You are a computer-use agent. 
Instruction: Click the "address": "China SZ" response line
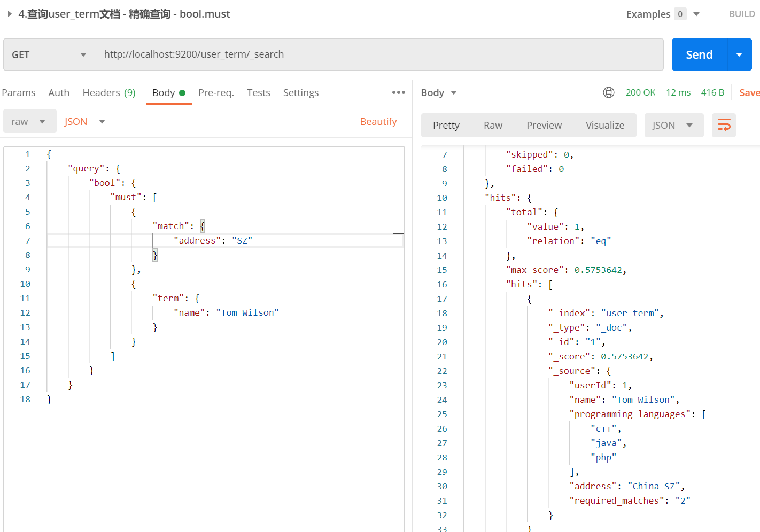pos(627,486)
